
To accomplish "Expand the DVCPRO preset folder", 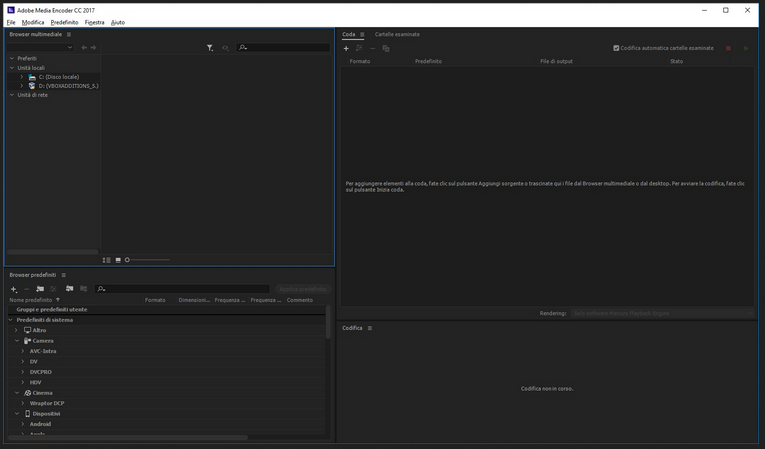I will [x=22, y=372].
